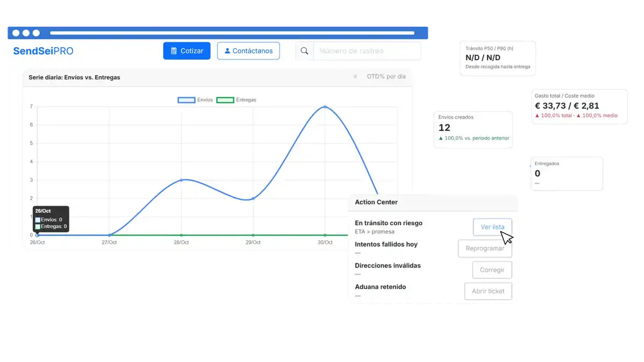Toggle the Envíos series in the legend
The width and height of the screenshot is (644, 362).
[195, 100]
